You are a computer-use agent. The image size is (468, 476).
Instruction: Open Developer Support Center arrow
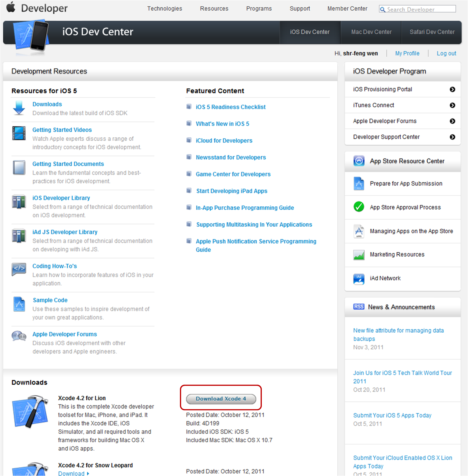452,137
